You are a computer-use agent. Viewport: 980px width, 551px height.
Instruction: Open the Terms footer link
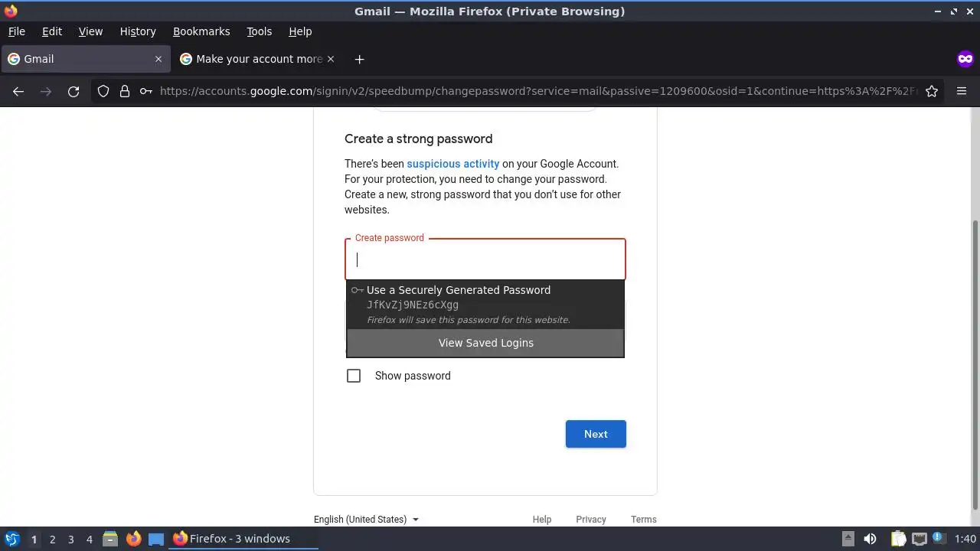tap(644, 519)
